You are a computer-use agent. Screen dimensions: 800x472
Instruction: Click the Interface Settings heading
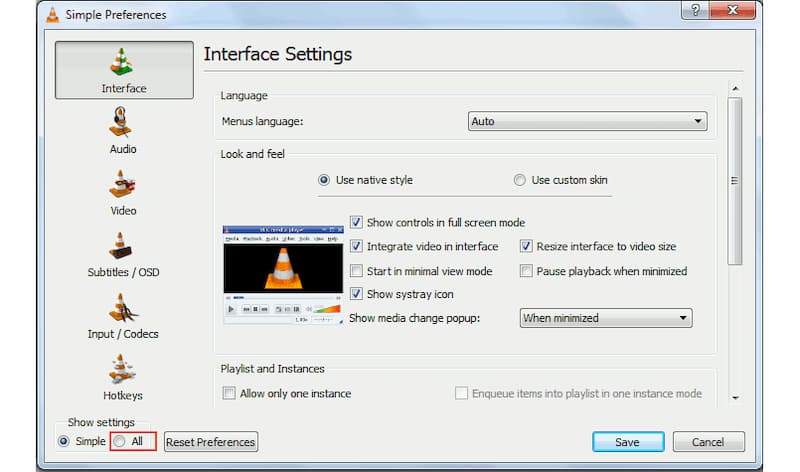[278, 54]
